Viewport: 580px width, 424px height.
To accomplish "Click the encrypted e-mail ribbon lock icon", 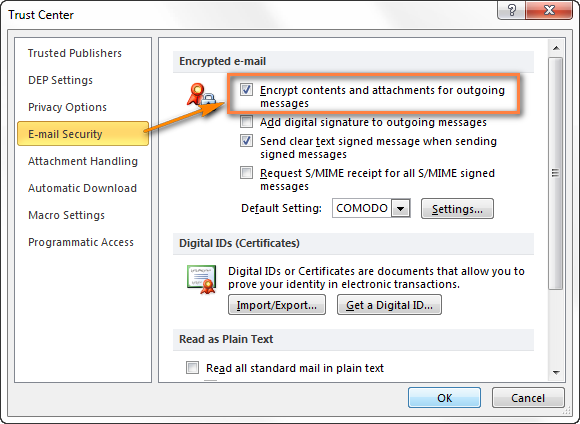I will 202,95.
